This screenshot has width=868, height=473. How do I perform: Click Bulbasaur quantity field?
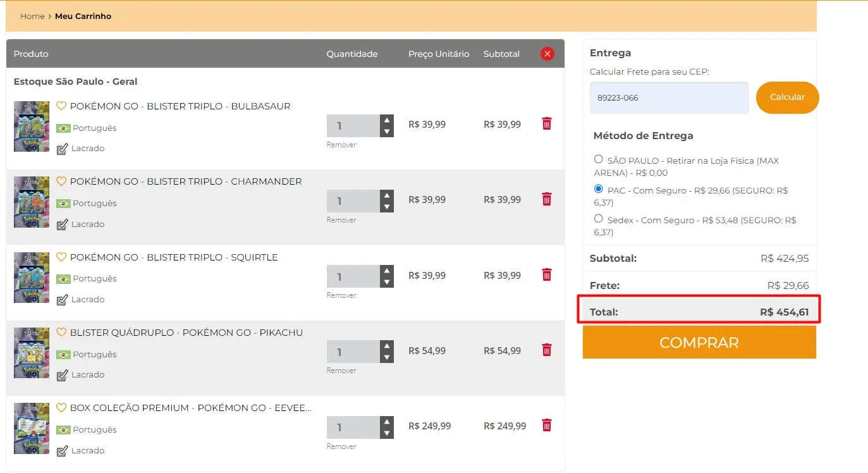[x=353, y=126]
